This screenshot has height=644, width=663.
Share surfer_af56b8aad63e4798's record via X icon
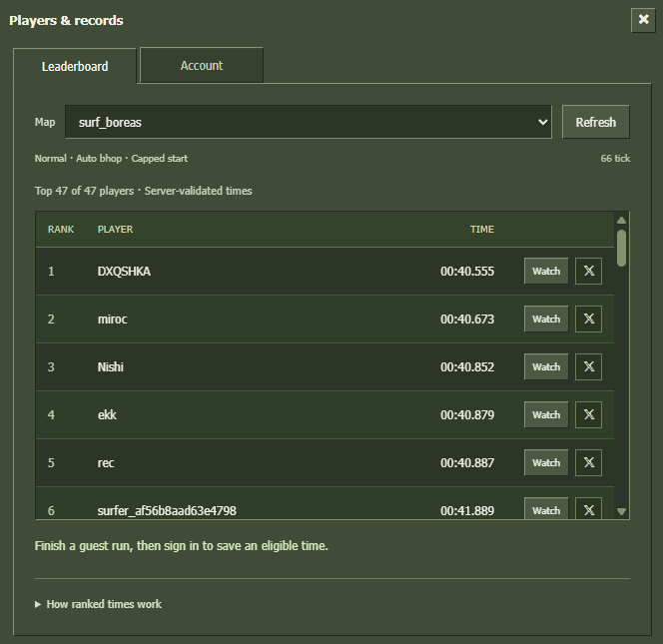tap(588, 508)
